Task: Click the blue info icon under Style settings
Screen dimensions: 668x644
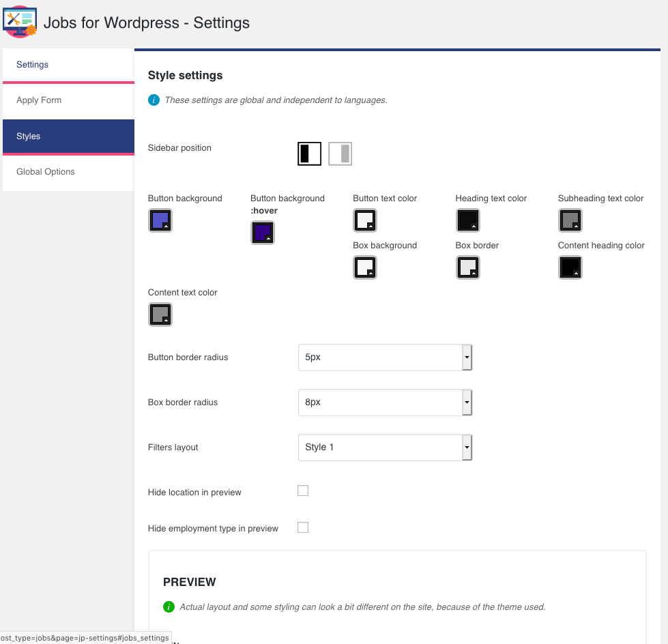Action: [x=154, y=100]
